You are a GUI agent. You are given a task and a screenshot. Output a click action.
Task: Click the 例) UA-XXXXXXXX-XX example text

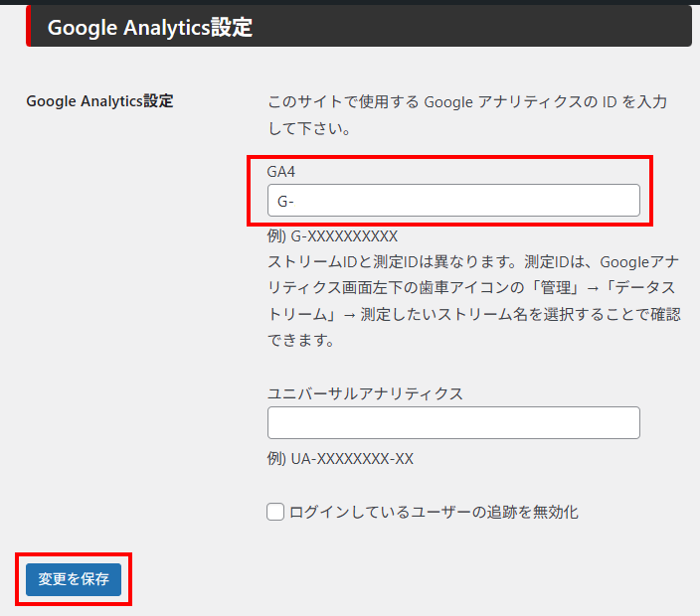pyautogui.click(x=340, y=459)
